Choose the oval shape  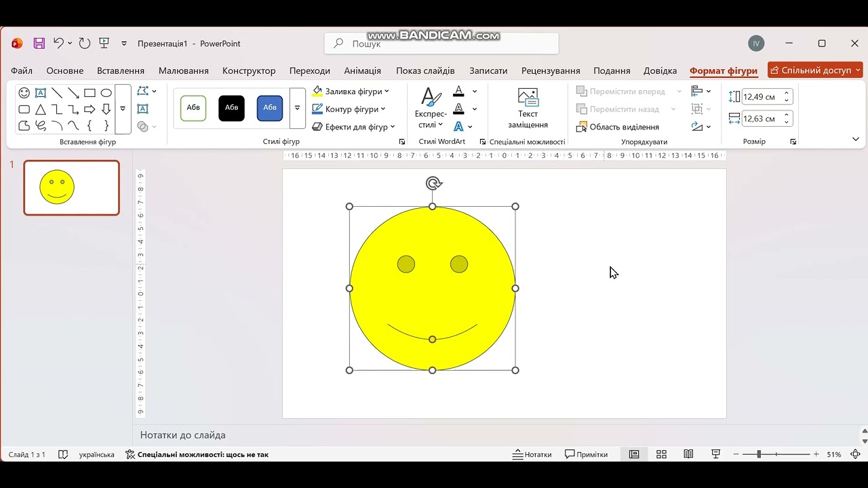(106, 93)
